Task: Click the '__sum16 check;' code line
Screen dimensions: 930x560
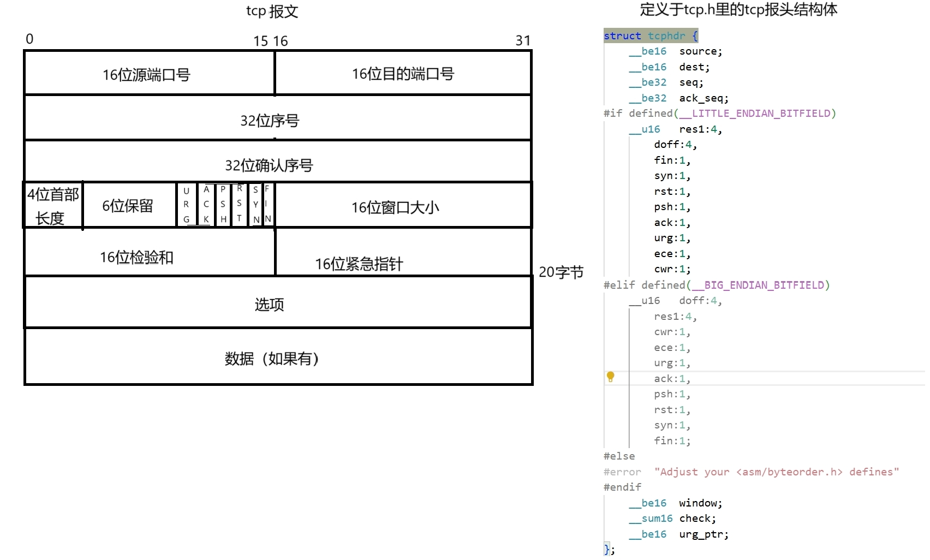Action: point(672,519)
